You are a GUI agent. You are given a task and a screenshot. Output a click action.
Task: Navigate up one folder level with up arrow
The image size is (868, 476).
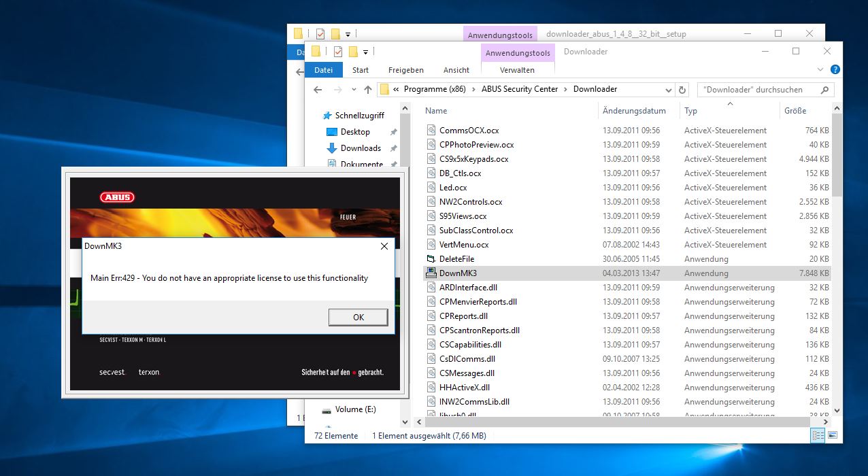click(x=368, y=90)
